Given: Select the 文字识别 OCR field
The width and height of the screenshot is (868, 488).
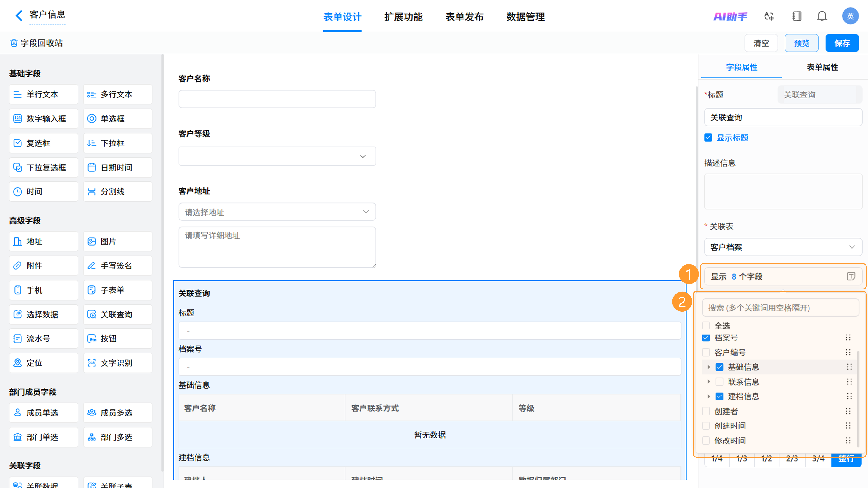Looking at the screenshot, I should (x=118, y=363).
